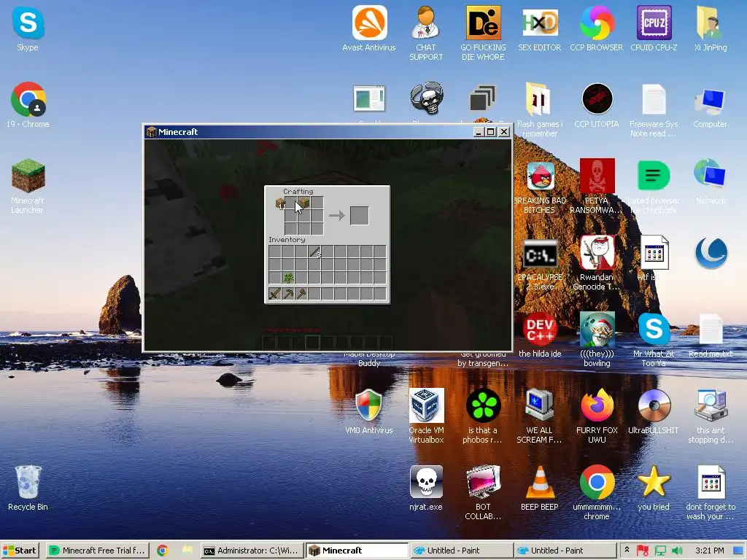Close the Minecraft window

click(x=504, y=132)
